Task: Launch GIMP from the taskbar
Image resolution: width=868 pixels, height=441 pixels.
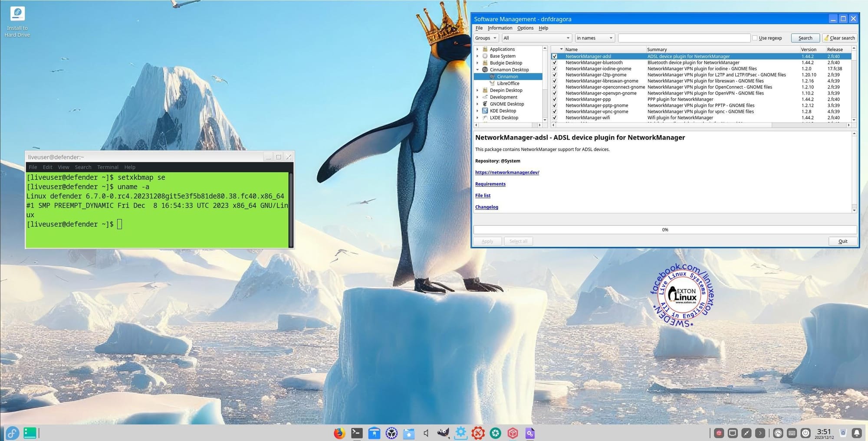Action: pyautogui.click(x=443, y=433)
